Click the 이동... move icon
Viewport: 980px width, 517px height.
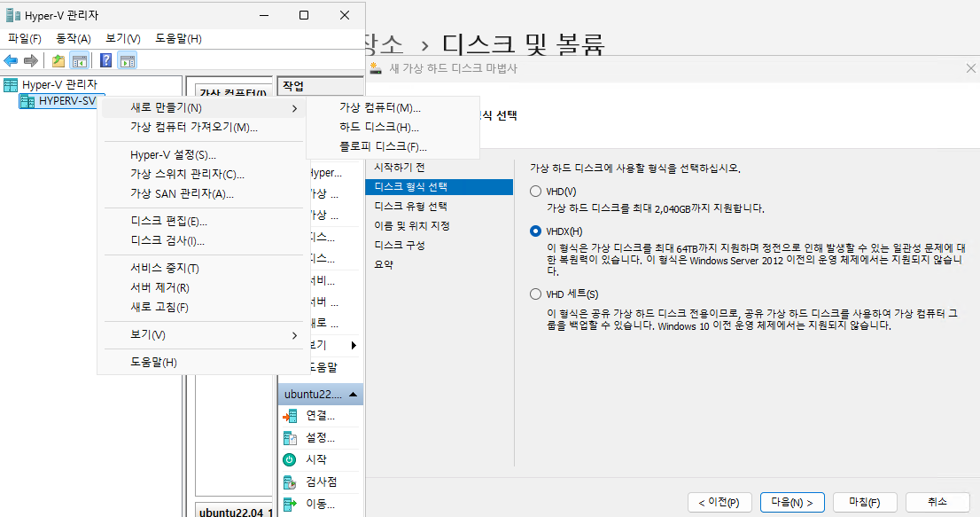point(290,504)
